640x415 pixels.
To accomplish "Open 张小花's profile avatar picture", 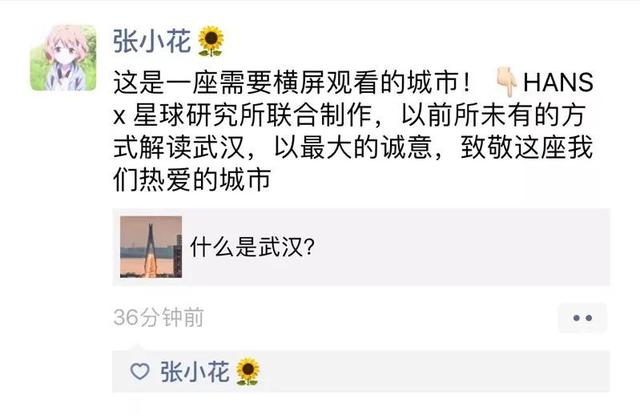I will pos(63,58).
